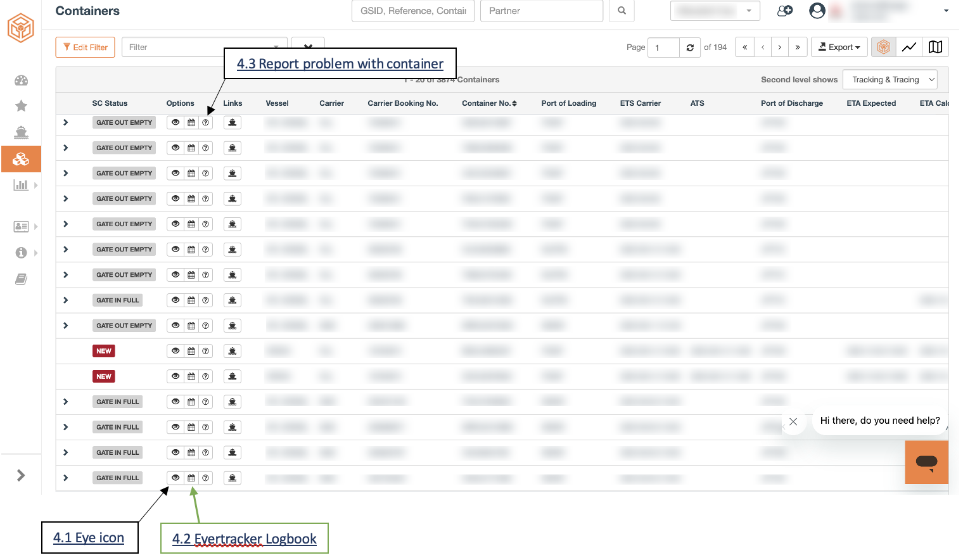963x560 pixels.
Task: Refresh the page number with reload icon
Action: 690,48
